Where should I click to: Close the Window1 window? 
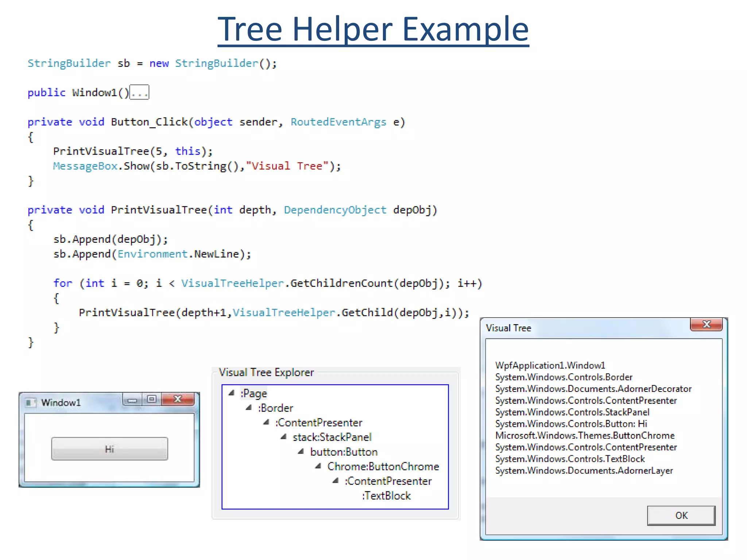coord(178,399)
